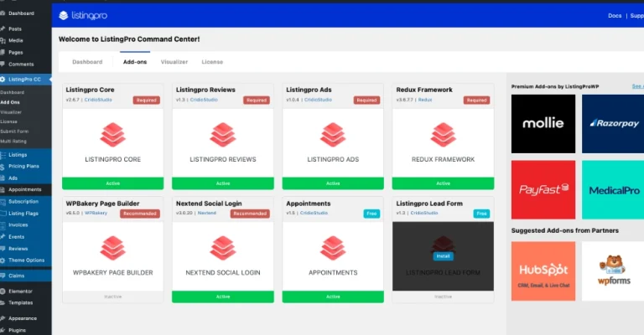
Task: Click the Listingpro Core stacked-layers icon
Action: click(x=113, y=134)
